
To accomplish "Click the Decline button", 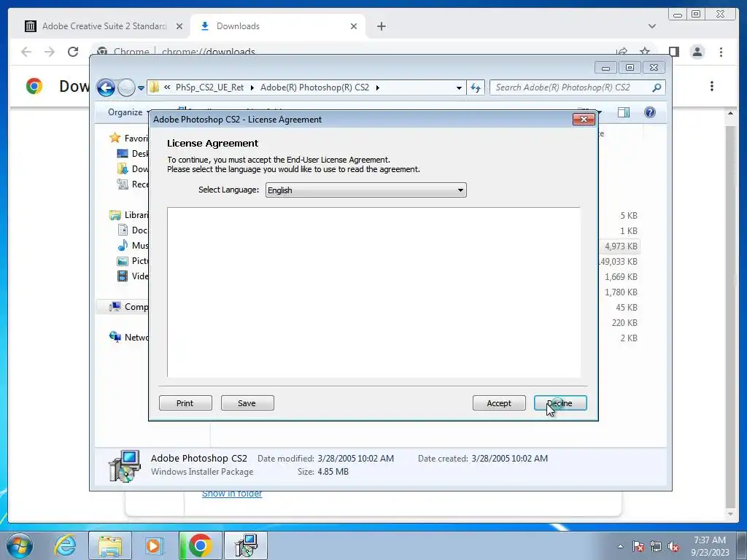I will point(560,402).
